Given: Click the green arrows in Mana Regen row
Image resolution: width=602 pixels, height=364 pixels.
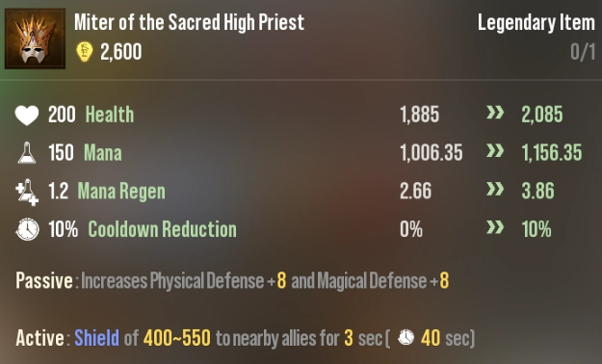Looking at the screenshot, I should tap(495, 189).
